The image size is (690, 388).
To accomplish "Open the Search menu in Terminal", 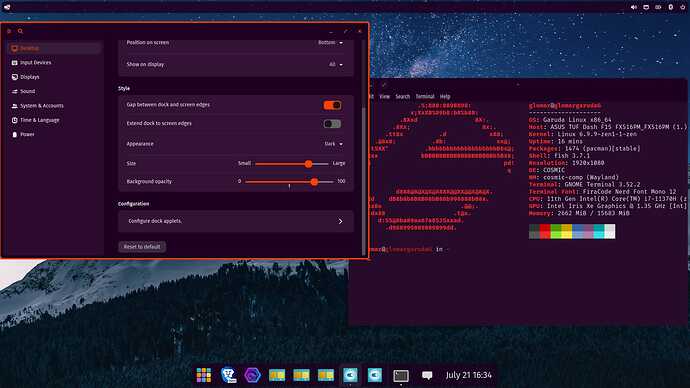I will coord(402,96).
